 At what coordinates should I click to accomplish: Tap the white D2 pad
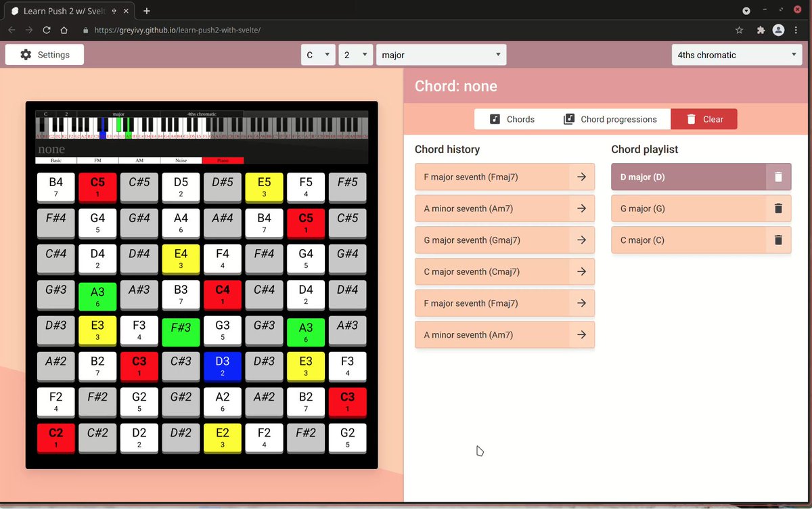[x=139, y=437]
